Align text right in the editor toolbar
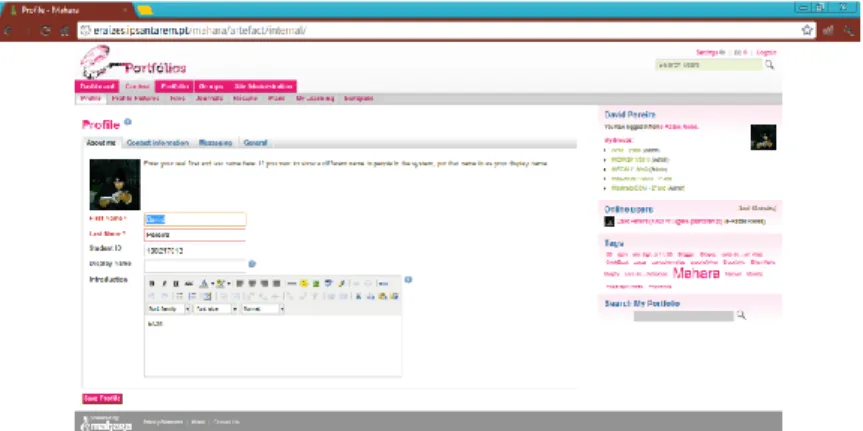 [265, 283]
